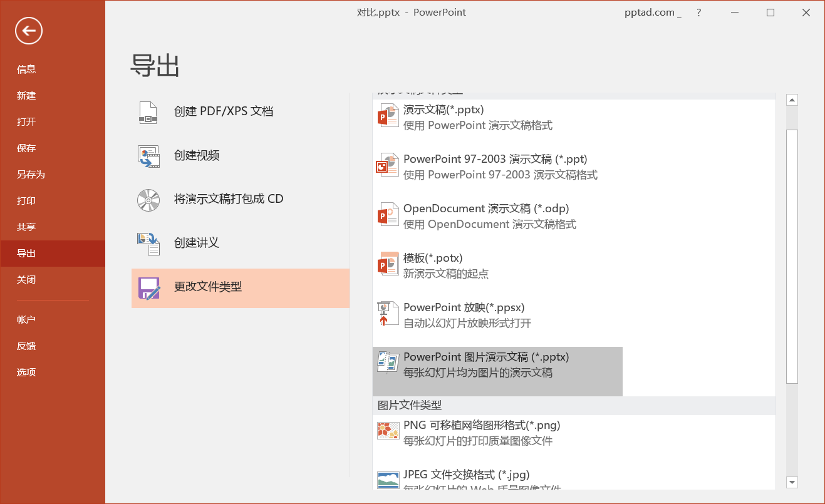Open the 打印 page
Screen dimensions: 825x504
(x=53, y=201)
